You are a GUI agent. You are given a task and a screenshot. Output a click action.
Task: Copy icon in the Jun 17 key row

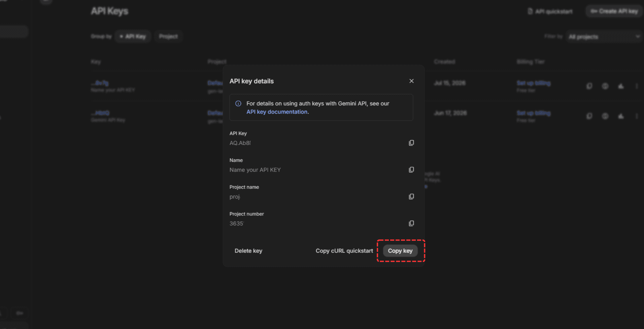[589, 116]
